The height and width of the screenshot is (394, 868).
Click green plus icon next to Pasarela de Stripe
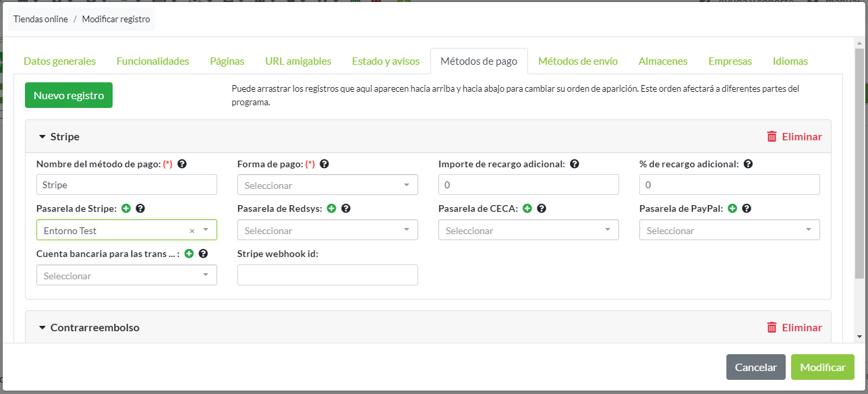[x=126, y=208]
